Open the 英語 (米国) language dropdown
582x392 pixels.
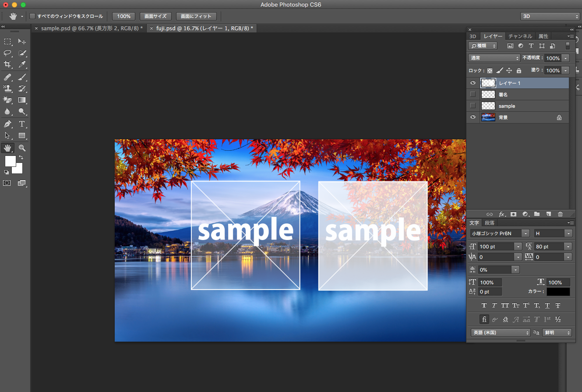click(501, 333)
